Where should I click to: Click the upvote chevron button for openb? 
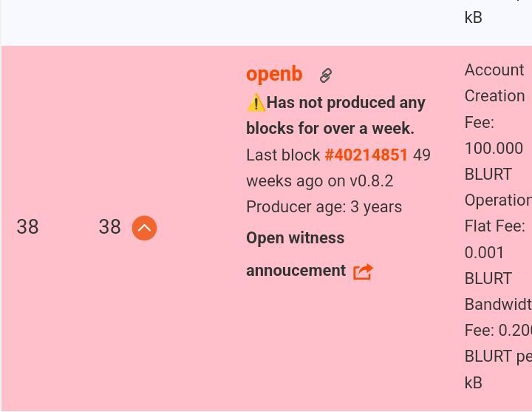click(x=144, y=228)
